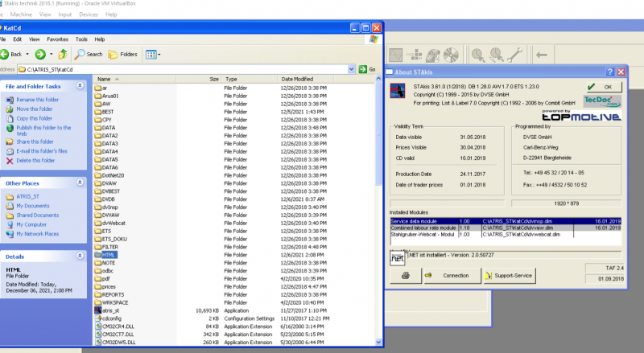The image size is (644, 353).
Task: Open Search in Explorer toolbar
Action: (x=89, y=54)
